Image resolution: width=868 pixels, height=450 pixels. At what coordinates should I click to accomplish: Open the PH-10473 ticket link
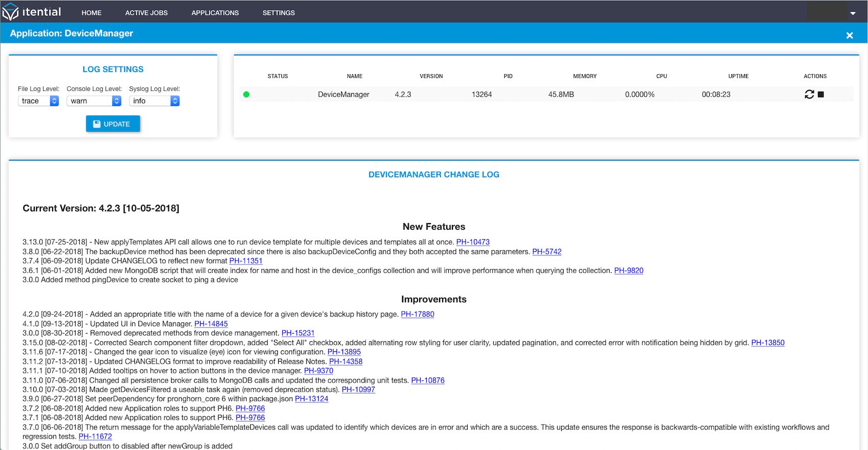point(473,242)
